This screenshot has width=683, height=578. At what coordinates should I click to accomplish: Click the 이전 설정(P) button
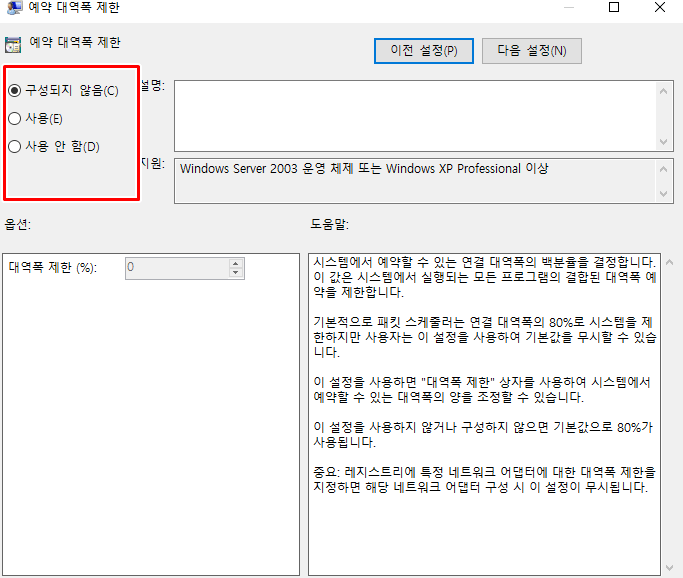click(x=423, y=51)
